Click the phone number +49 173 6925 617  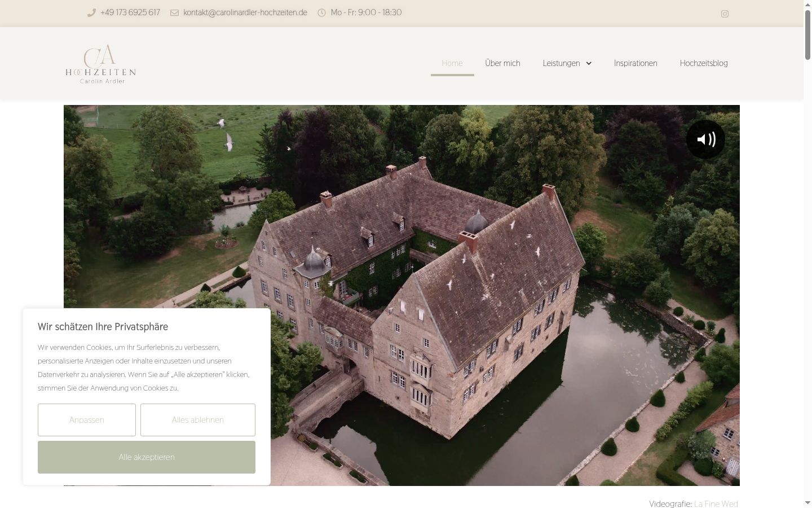[130, 12]
